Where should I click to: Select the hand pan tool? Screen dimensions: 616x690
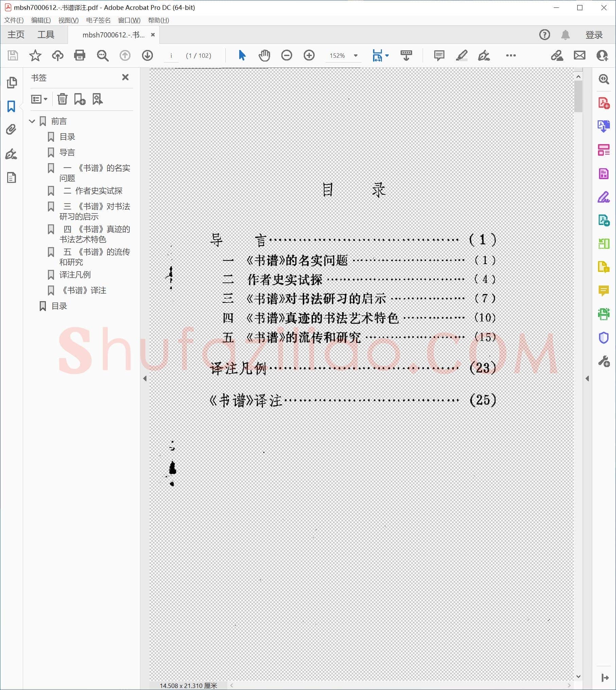264,55
